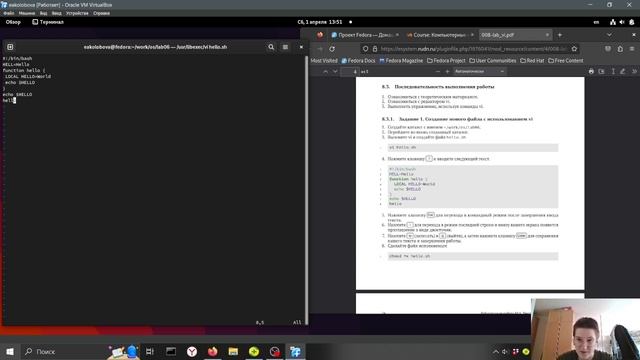This screenshot has height=360, width=640.
Task: Switch to the Проект Fedora tab
Action: 365,35
